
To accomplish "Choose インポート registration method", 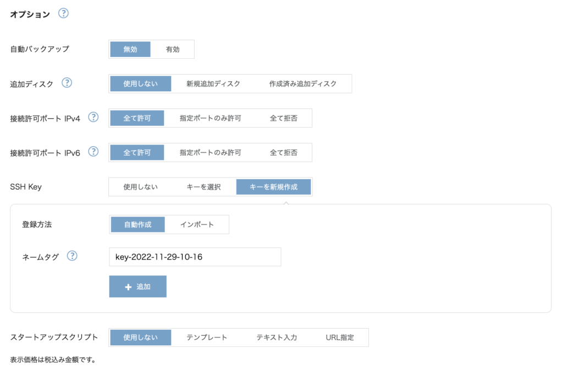I will (x=197, y=225).
